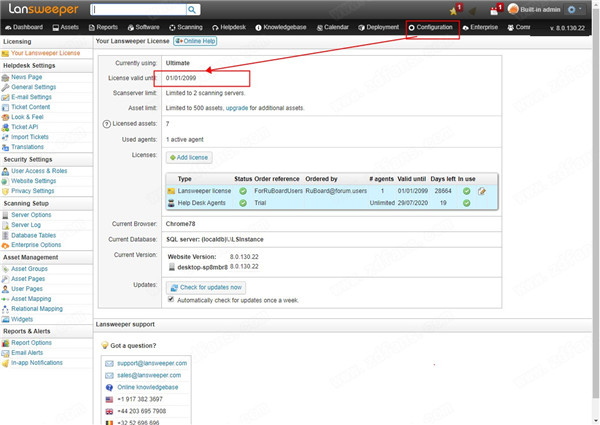Click the Report Options icon
This screenshot has width=600, height=425.
(x=5, y=343)
